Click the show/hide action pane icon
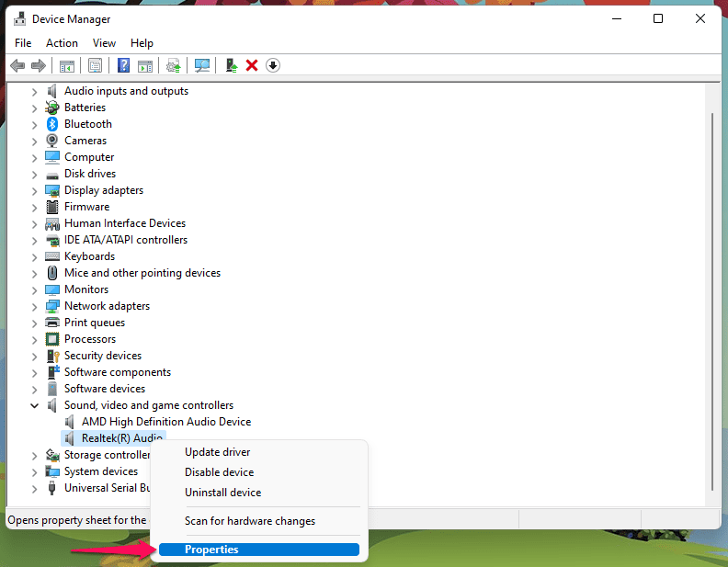This screenshot has height=567, width=728. pos(145,66)
